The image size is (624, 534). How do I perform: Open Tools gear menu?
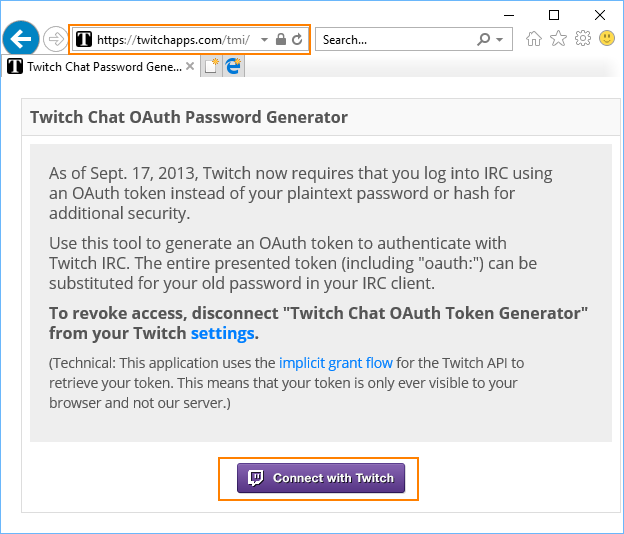(583, 38)
